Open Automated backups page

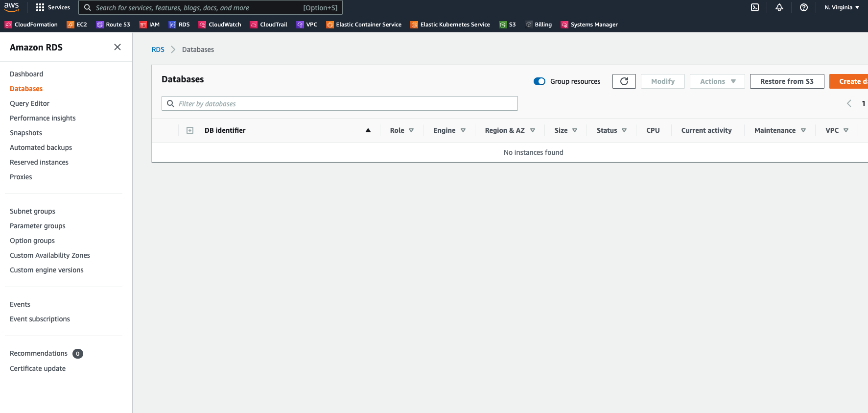[41, 147]
